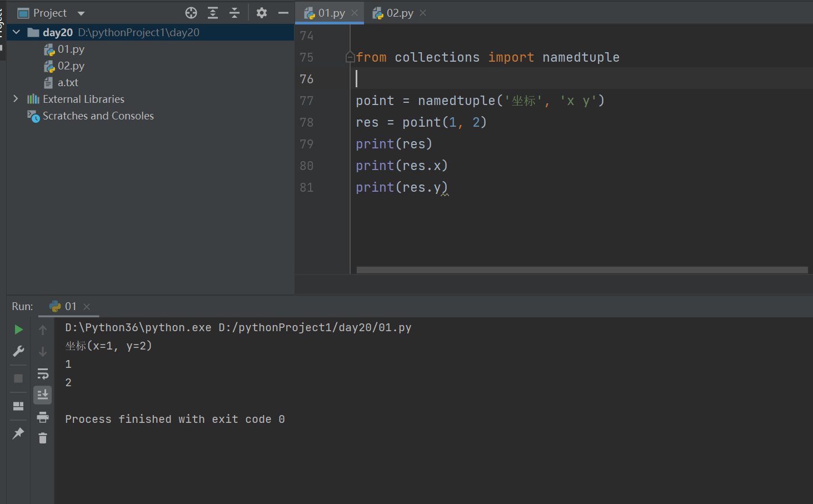This screenshot has height=504, width=813.
Task: Click the 'Run:' panel label
Action: [22, 306]
